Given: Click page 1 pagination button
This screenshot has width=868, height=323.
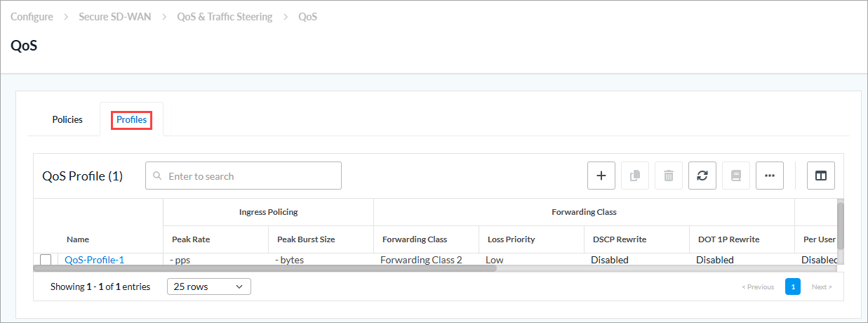Looking at the screenshot, I should [x=792, y=286].
